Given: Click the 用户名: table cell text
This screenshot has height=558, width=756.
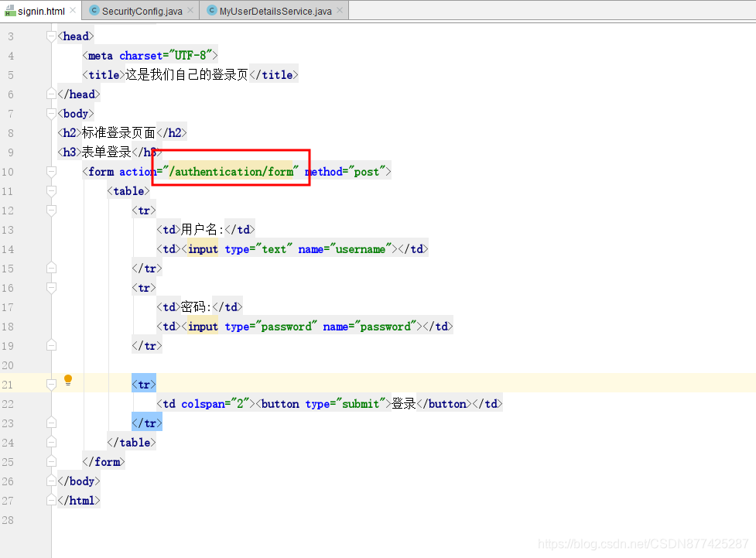Looking at the screenshot, I should tap(203, 230).
